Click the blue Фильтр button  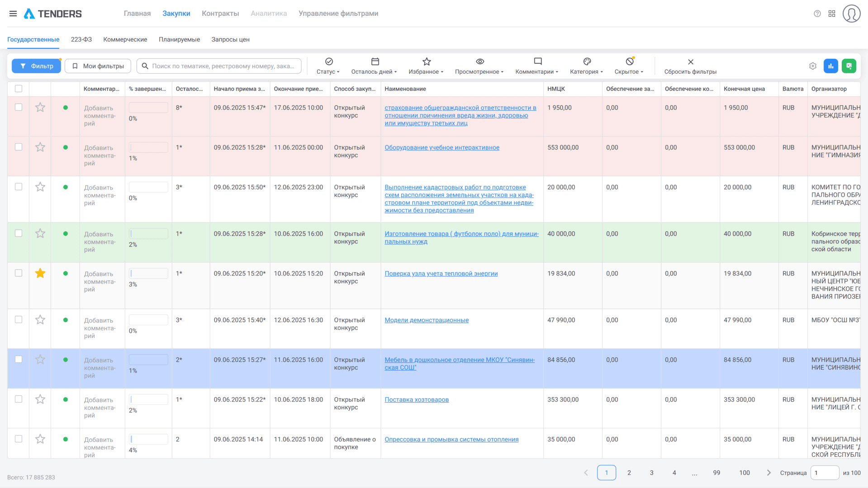point(36,66)
